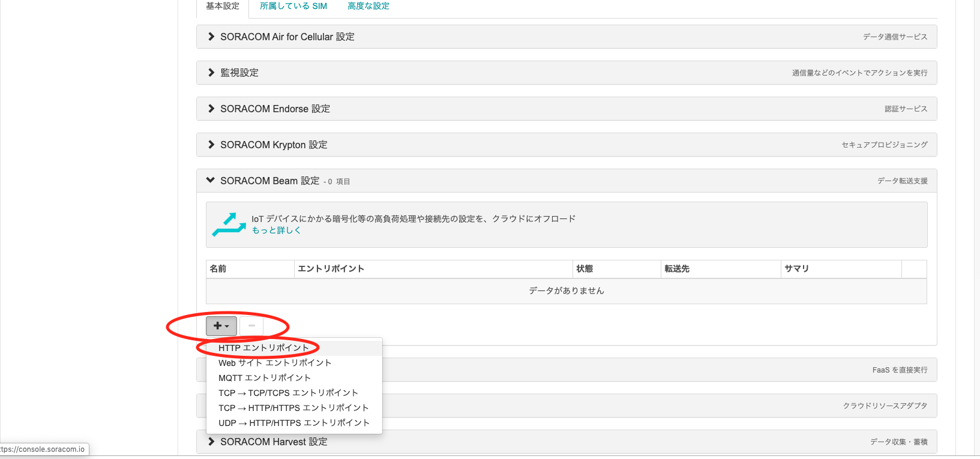Expand SORACOM Krypton 設定 section
980x459 pixels.
(x=567, y=145)
